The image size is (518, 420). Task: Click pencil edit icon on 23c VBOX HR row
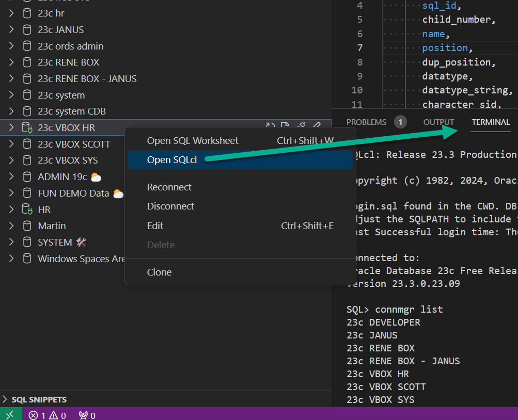pos(317,126)
